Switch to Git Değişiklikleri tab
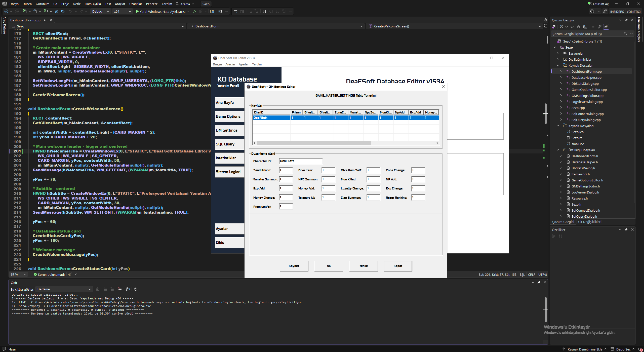The image size is (644, 352). coord(589,222)
